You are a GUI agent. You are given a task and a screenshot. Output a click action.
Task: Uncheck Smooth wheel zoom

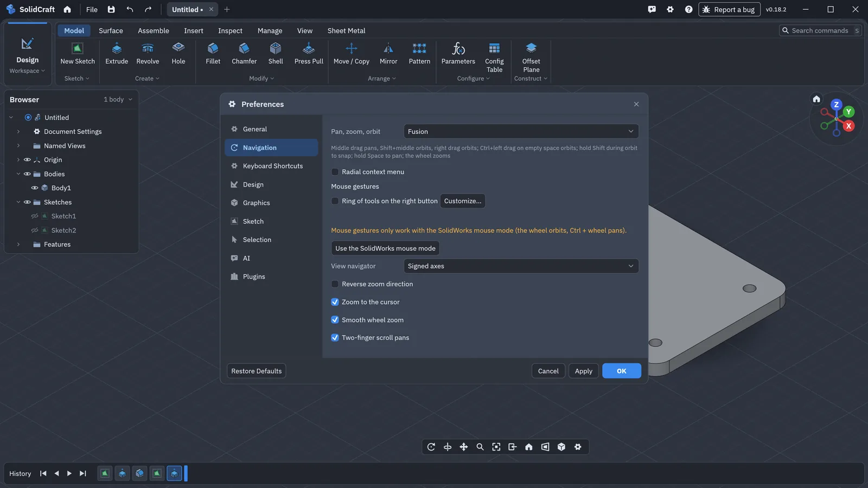click(x=335, y=320)
